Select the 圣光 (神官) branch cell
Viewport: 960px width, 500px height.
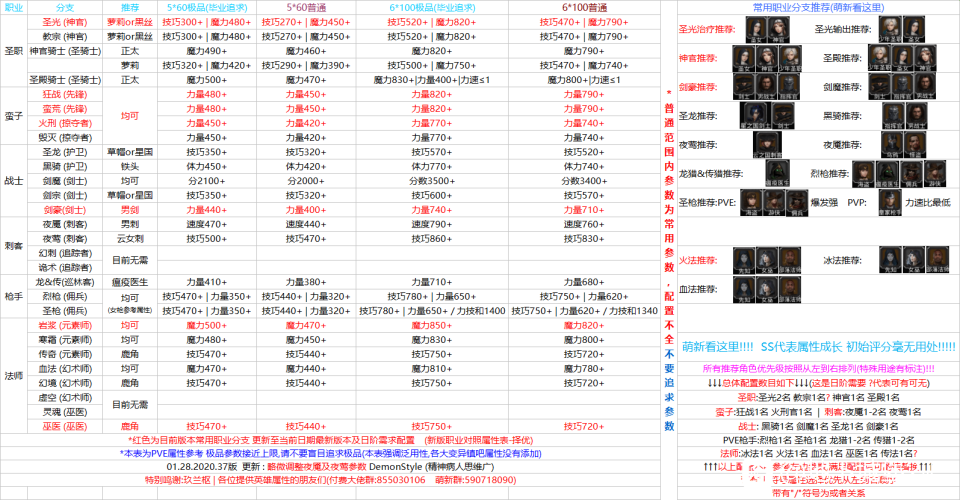pyautogui.click(x=65, y=22)
